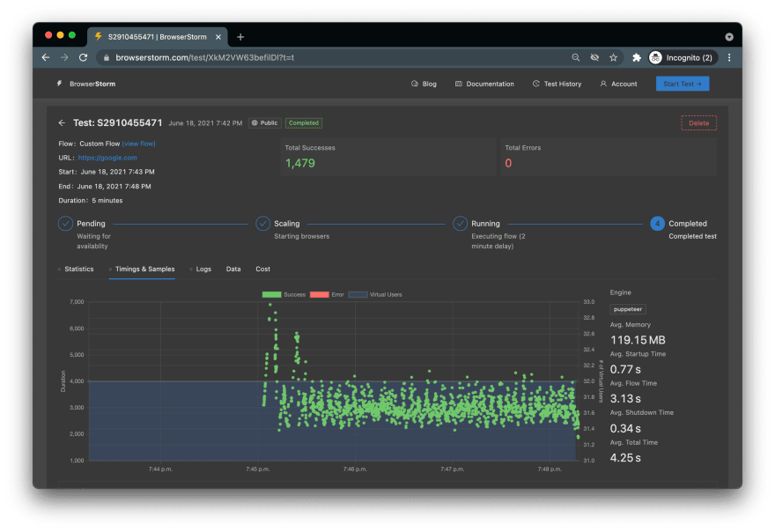This screenshot has width=775, height=532.
Task: Click the Avg. Shutdown Time value 0.34 s
Action: pos(625,428)
